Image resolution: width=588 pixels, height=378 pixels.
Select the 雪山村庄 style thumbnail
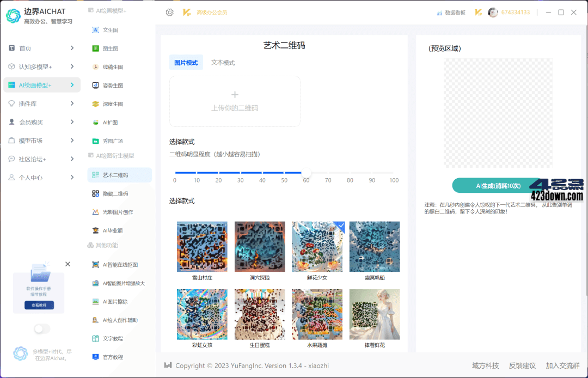(x=202, y=246)
